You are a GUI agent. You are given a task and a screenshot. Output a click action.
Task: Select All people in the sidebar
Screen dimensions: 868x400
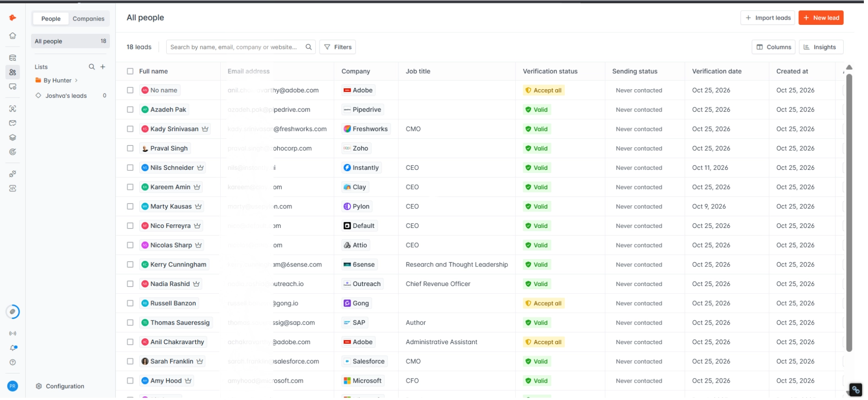[x=71, y=41]
